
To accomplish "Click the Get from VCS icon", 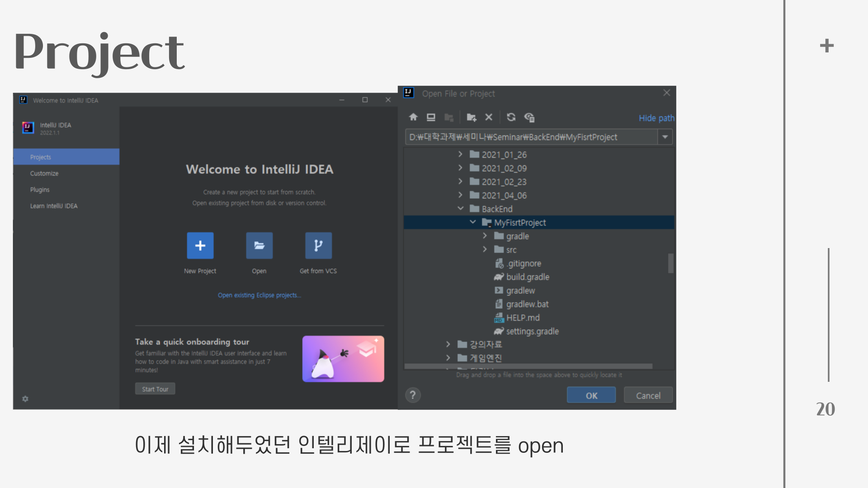I will click(x=318, y=245).
